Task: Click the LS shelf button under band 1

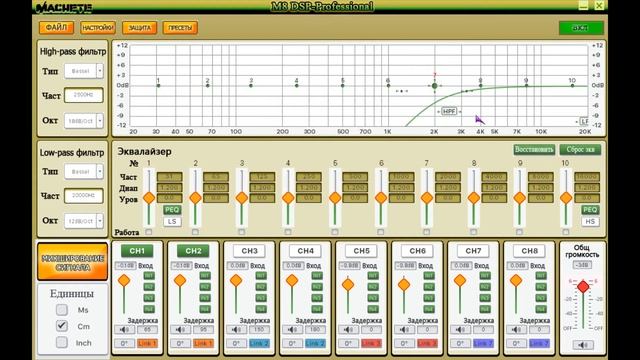Action: [x=172, y=222]
